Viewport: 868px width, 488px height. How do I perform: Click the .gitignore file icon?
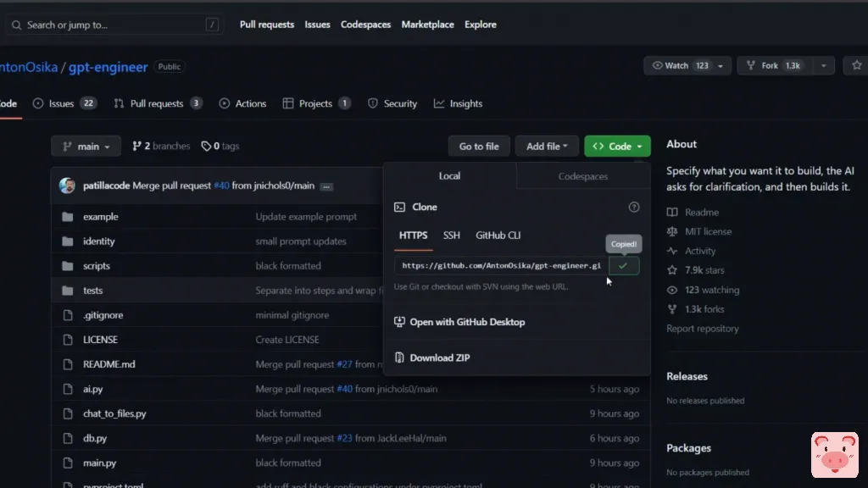[x=68, y=315]
